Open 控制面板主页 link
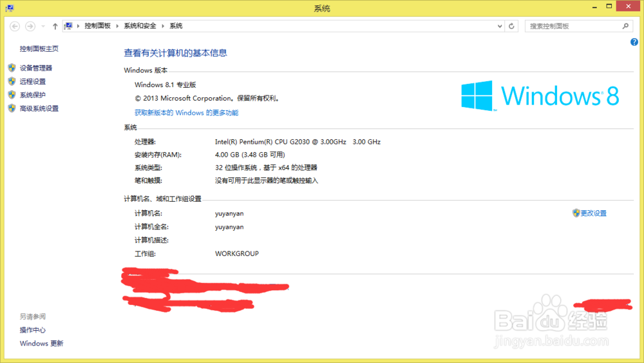The height and width of the screenshot is (363, 644). pos(39,48)
